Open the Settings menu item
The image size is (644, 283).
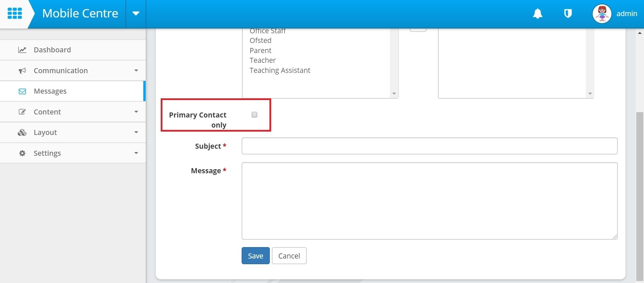coord(73,153)
